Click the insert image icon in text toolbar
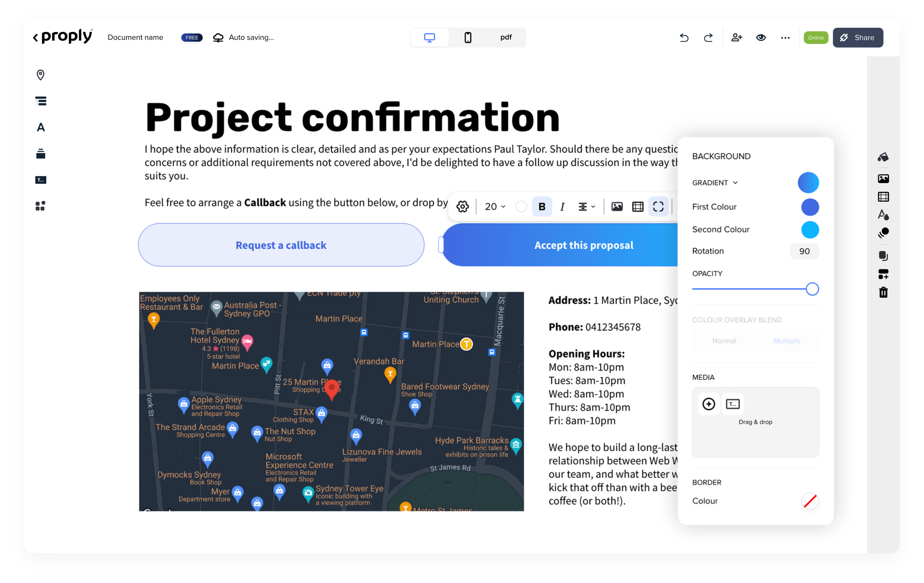Viewport: 924px width, 583px height. [617, 207]
